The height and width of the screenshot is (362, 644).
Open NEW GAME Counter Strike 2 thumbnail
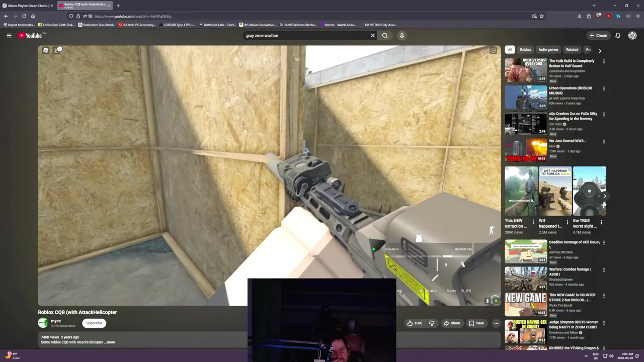pyautogui.click(x=526, y=304)
